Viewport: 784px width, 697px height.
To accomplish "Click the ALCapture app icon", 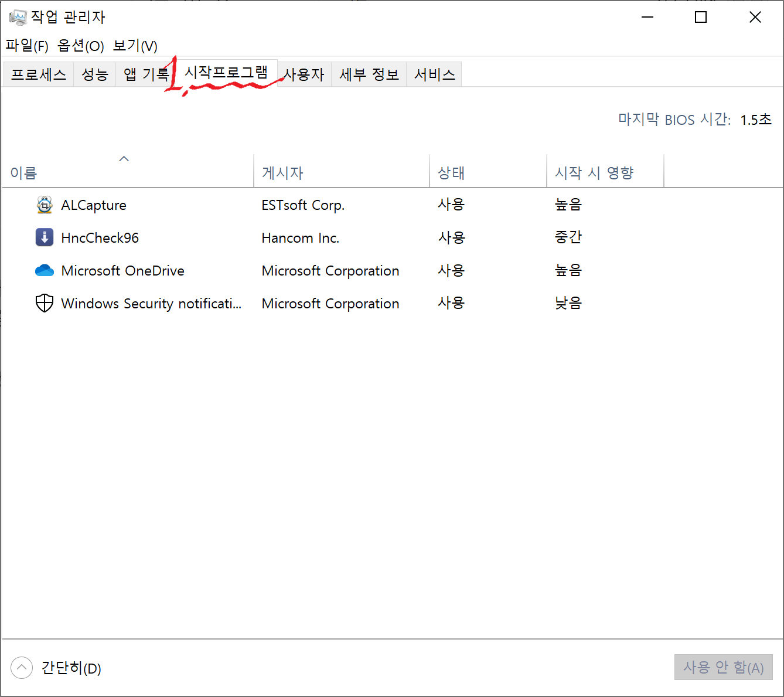I will 45,205.
